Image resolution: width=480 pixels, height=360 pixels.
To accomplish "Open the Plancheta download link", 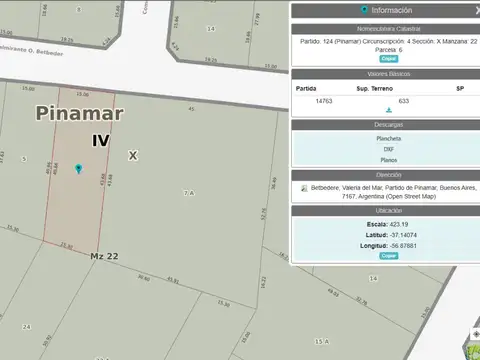I will pyautogui.click(x=389, y=138).
